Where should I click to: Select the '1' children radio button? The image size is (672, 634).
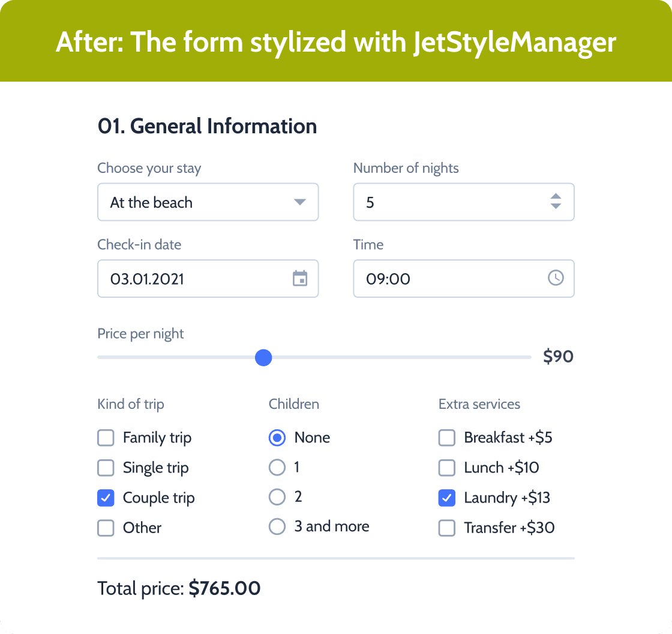coord(277,467)
